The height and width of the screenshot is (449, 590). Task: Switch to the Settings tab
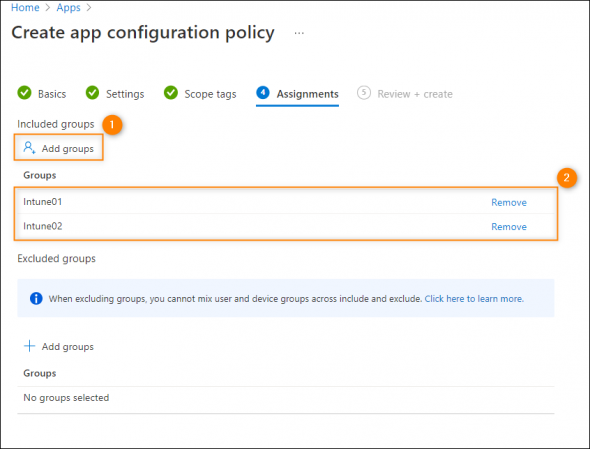click(125, 94)
